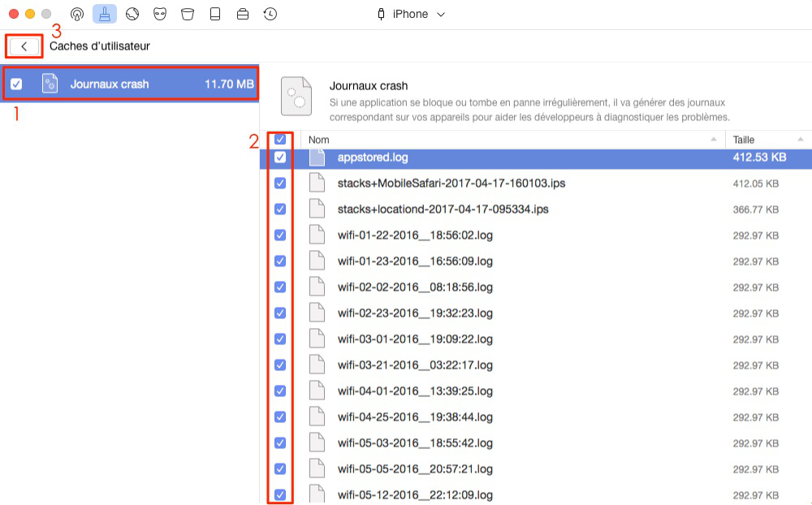The width and height of the screenshot is (812, 505).
Task: Click the file icon of appstored.log
Action: pos(317,157)
